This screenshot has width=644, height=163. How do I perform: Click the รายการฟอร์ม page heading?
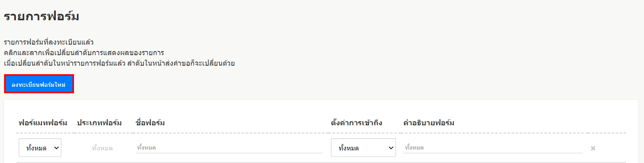[41, 17]
